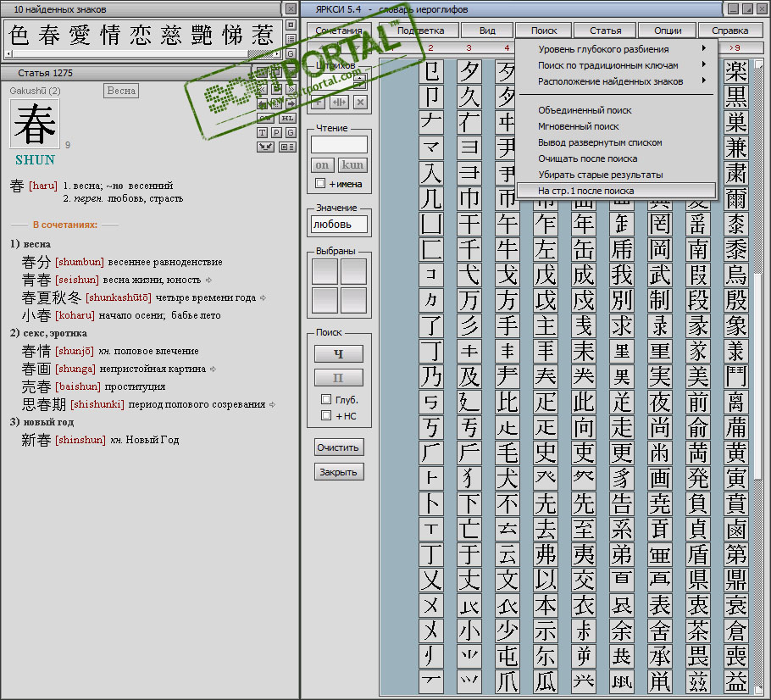Screen dimensions: 771x700
Task: Expand Расположение найденных знаков submenu
Action: 616,81
